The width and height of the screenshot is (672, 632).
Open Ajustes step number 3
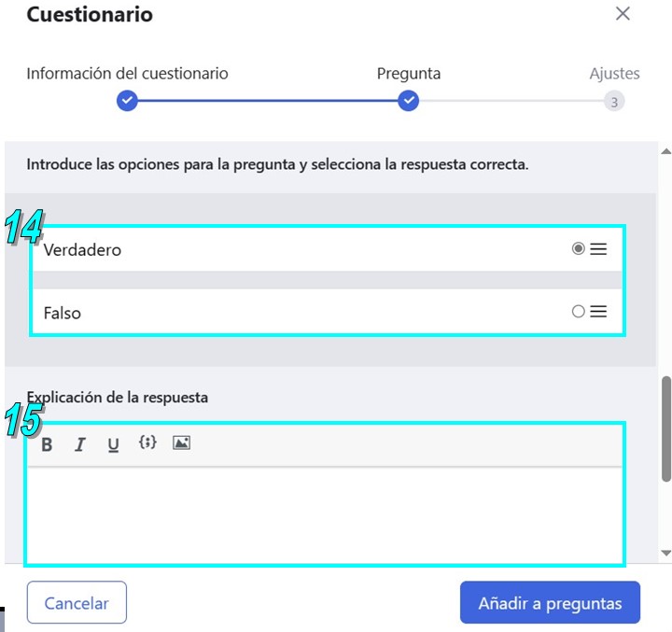click(x=614, y=102)
